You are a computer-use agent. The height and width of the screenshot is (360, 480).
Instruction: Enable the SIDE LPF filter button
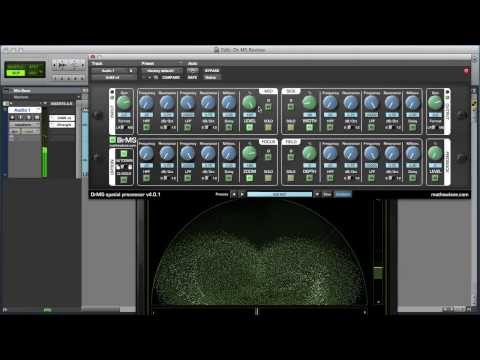(x=371, y=127)
